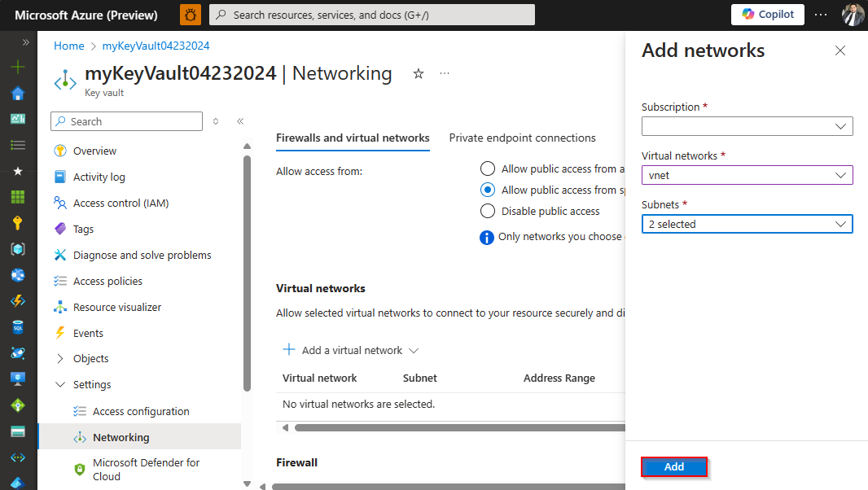This screenshot has height=490, width=868.
Task: Open the Subscription dropdown
Action: (x=747, y=126)
